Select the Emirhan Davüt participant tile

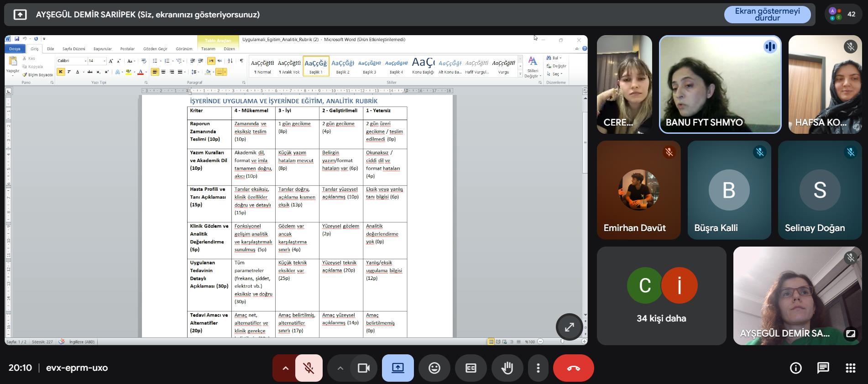pyautogui.click(x=638, y=190)
